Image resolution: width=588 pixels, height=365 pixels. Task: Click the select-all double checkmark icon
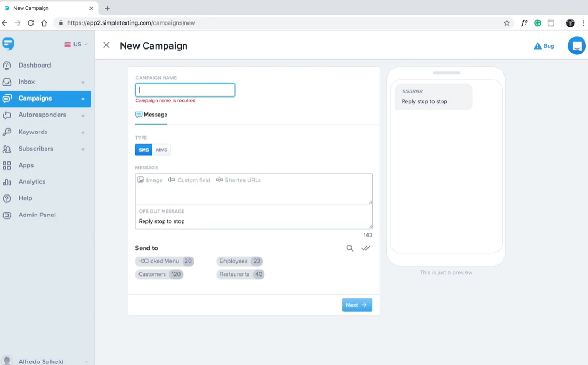pos(366,248)
